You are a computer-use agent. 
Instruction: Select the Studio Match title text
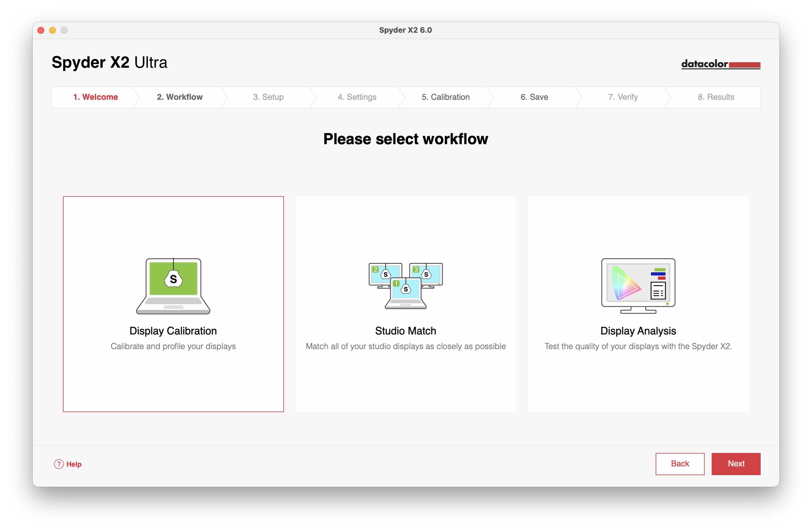click(x=406, y=331)
